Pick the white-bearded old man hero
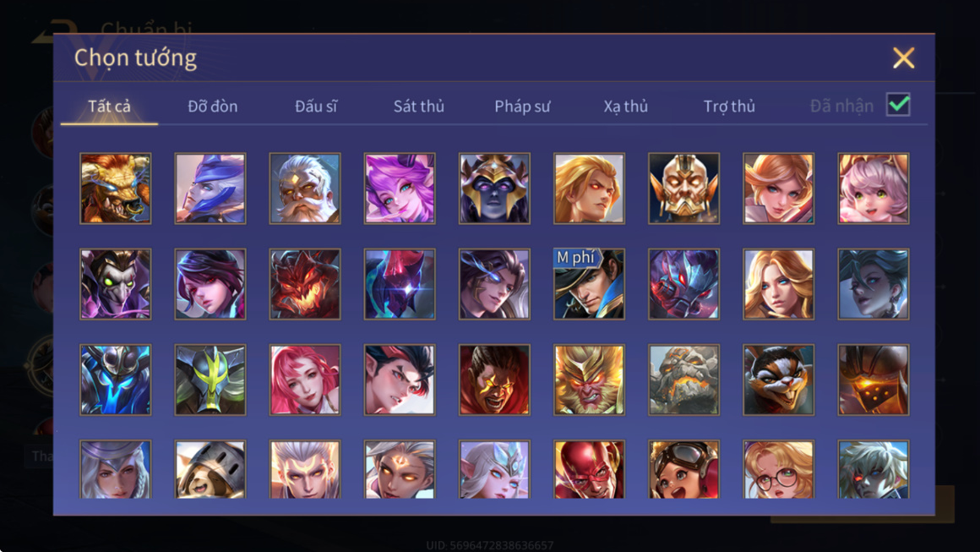The height and width of the screenshot is (552, 980). [x=305, y=189]
